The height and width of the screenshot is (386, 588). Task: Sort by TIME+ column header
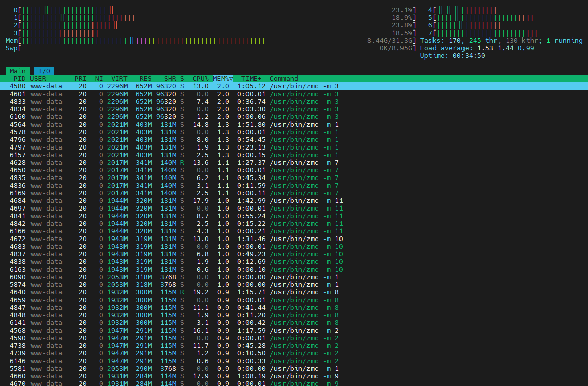251,78
